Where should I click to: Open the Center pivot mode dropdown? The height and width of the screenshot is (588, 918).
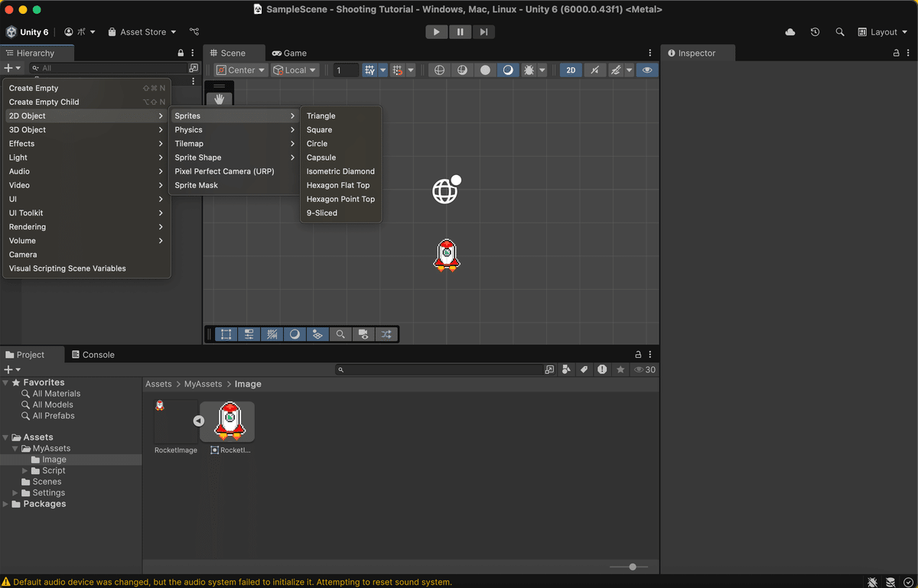(239, 70)
